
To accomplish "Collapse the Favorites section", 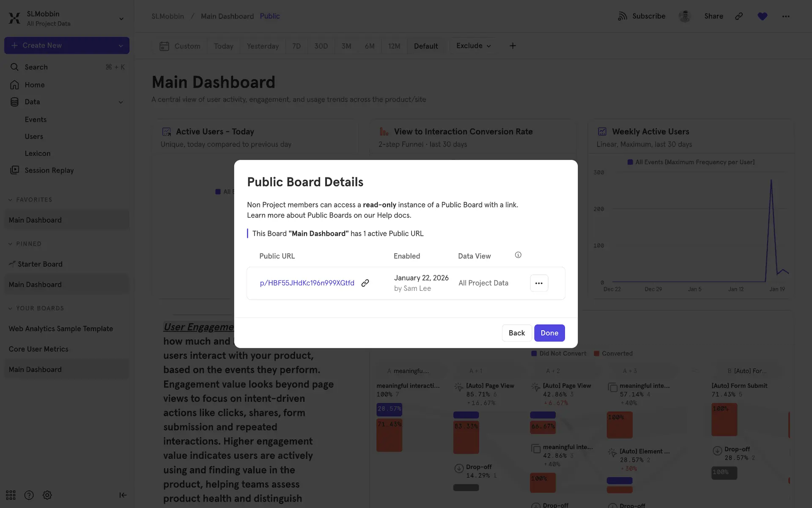I will [x=11, y=200].
